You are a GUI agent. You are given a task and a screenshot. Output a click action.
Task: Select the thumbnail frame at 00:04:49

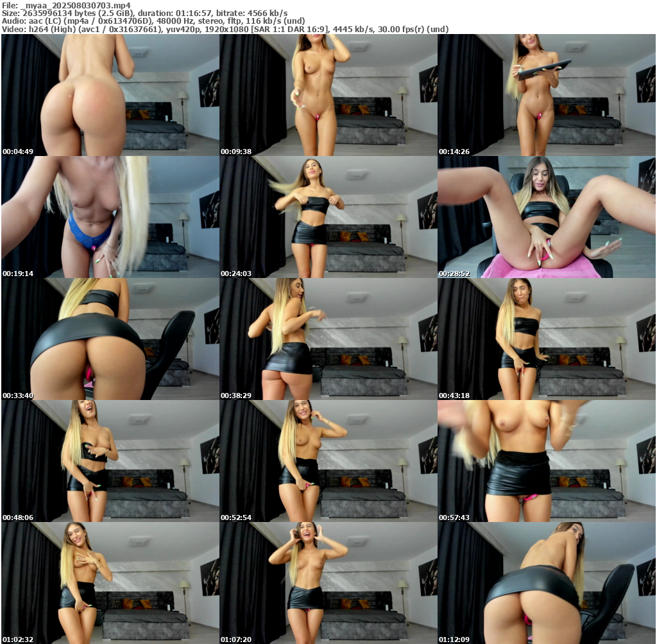point(110,95)
